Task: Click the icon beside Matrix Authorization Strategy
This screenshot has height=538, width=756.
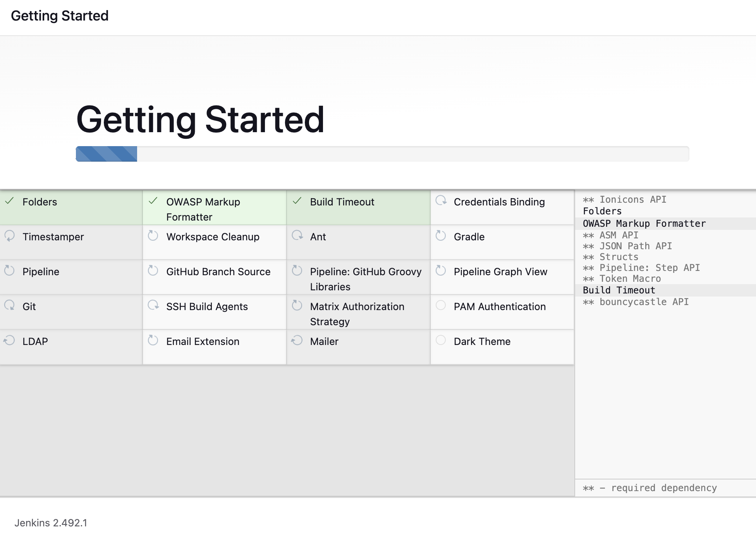Action: coord(297,305)
